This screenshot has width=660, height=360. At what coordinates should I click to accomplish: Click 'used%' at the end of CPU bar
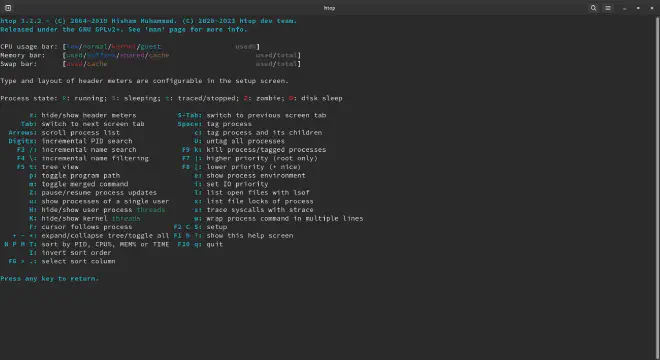coord(245,46)
